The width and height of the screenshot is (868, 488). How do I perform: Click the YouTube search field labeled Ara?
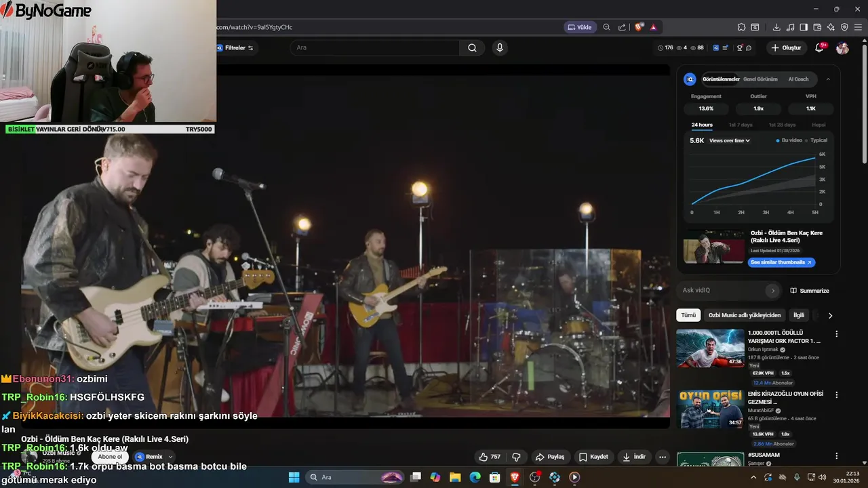tap(375, 47)
